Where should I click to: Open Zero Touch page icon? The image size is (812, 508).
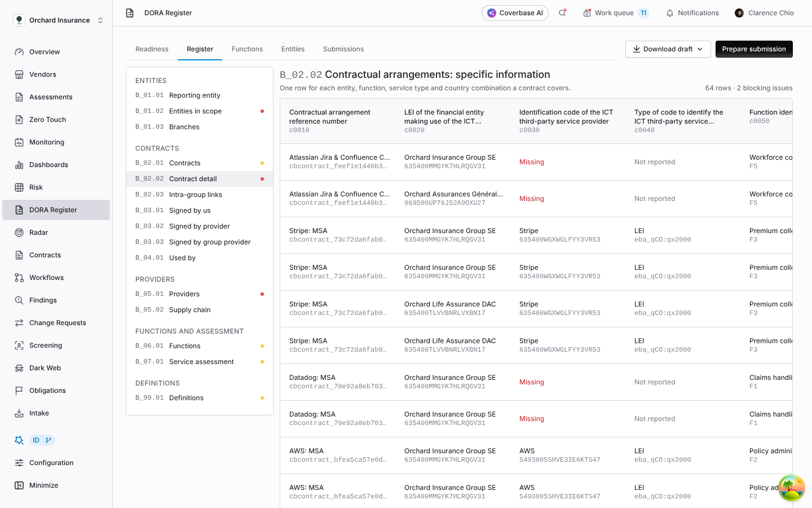[x=19, y=120]
